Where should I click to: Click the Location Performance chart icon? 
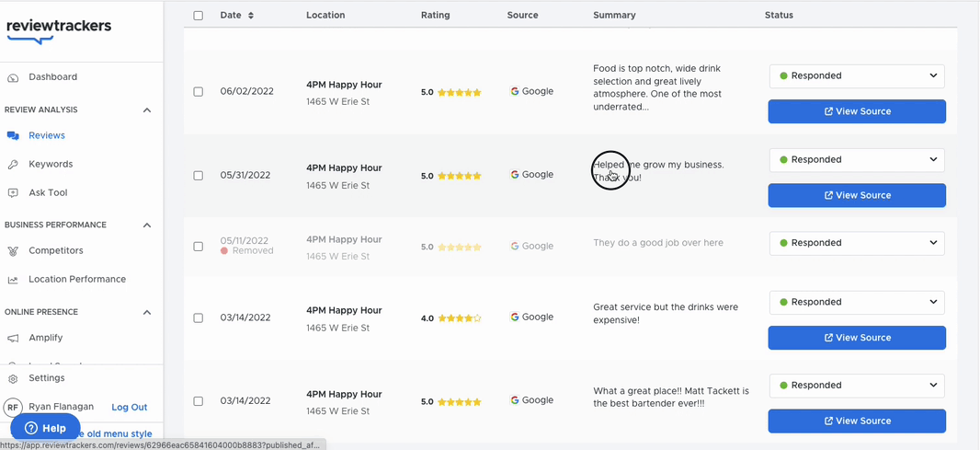(x=13, y=280)
